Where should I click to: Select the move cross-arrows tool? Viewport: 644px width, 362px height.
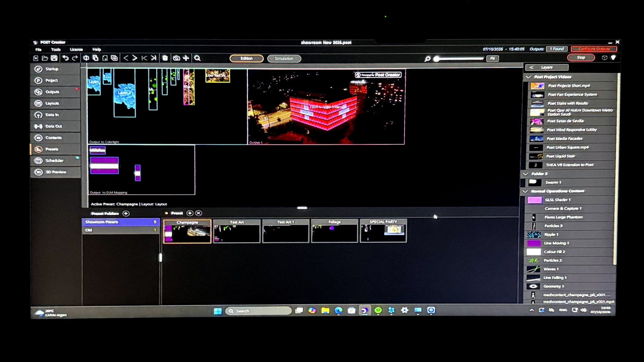pyautogui.click(x=186, y=58)
